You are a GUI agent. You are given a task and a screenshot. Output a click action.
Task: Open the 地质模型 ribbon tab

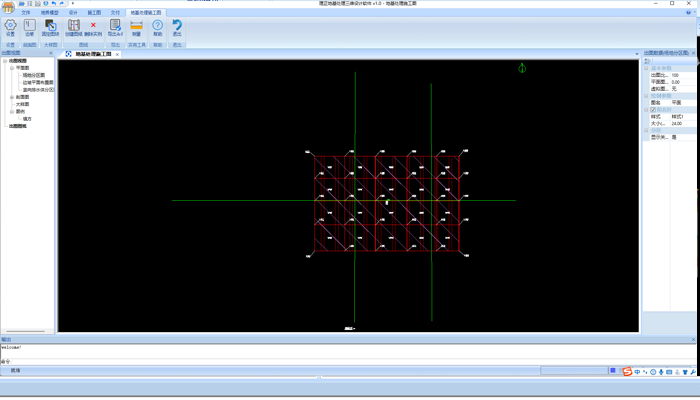[x=49, y=13]
